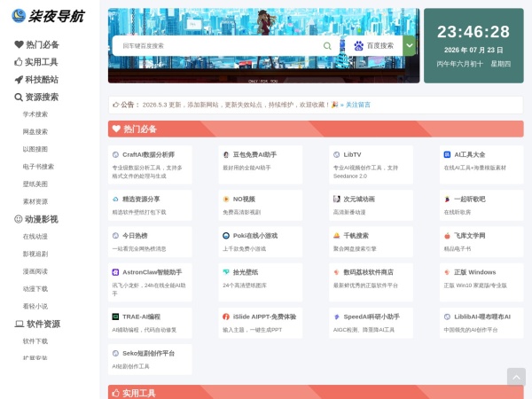Click the heart icon beside sidebar 热门必备
This screenshot has width=532, height=399.
click(x=19, y=44)
